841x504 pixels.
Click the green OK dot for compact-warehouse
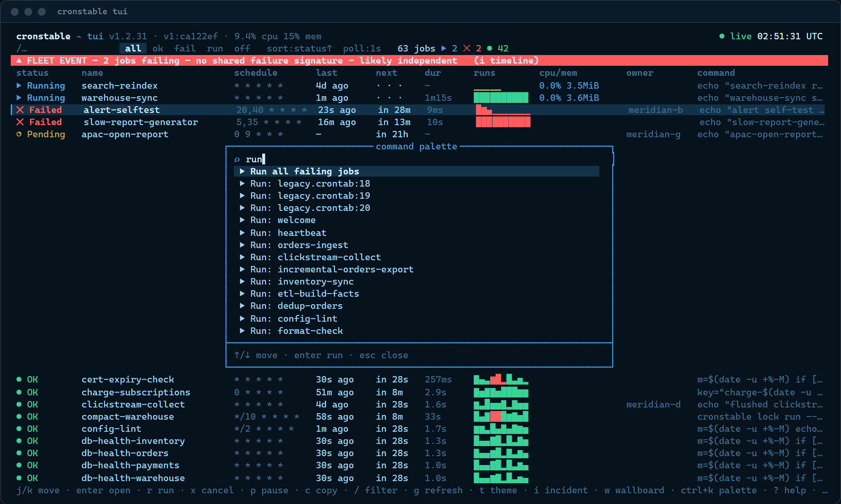point(19,417)
